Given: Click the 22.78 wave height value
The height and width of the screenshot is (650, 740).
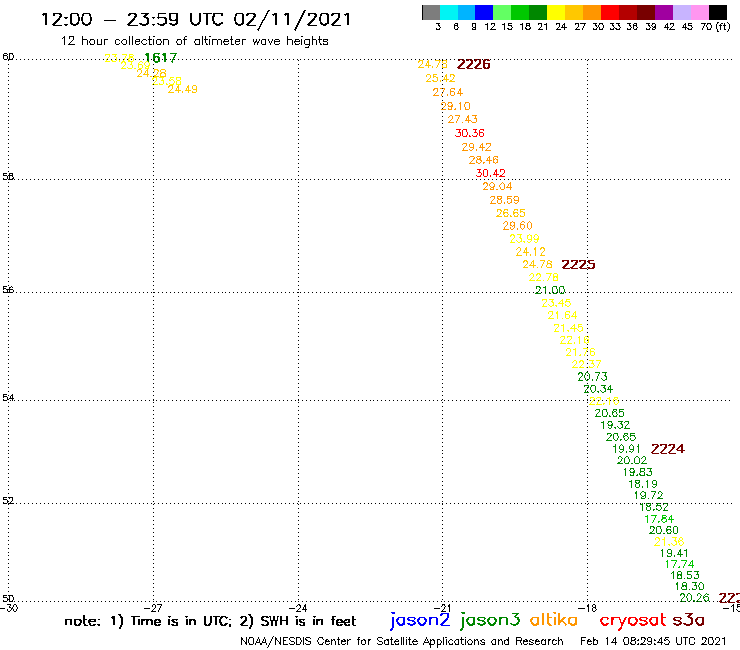Looking at the screenshot, I should coord(544,278).
